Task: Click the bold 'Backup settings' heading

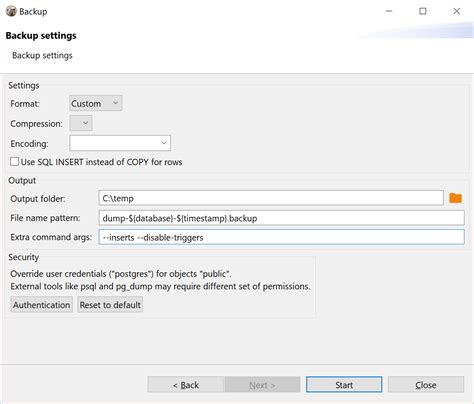Action: (x=41, y=36)
